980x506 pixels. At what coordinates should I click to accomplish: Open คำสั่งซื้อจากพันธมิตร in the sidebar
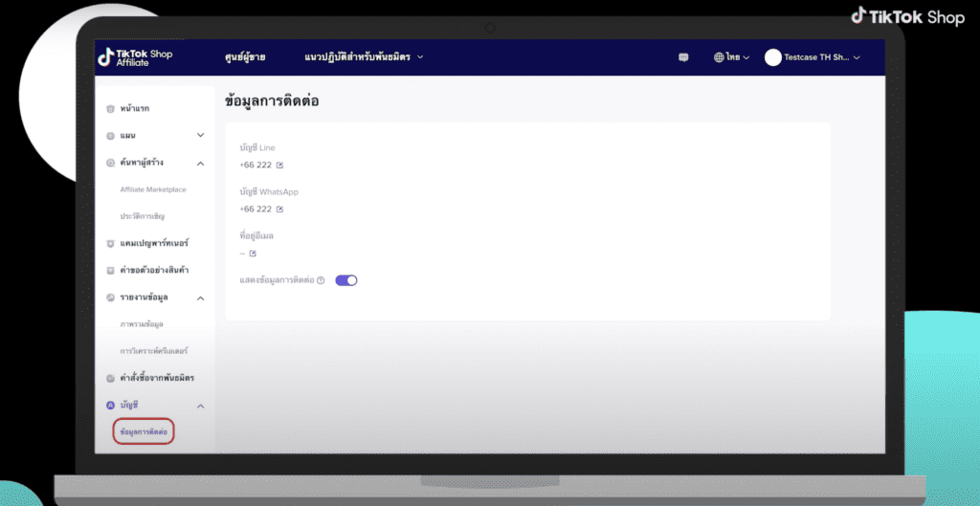point(157,378)
